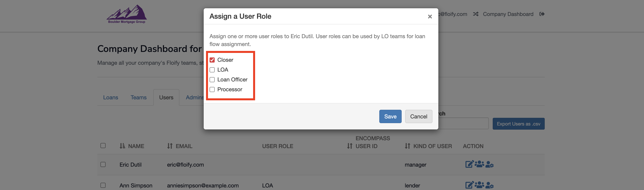Viewport: 644px width, 190px height.
Task: Close the Assign a User Role dialog
Action: pos(430,17)
